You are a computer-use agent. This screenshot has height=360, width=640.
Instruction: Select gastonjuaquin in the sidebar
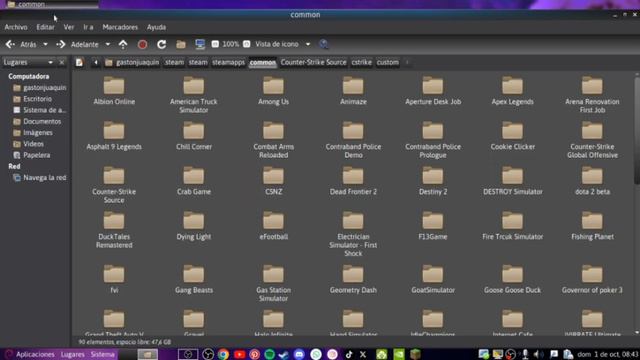[39, 88]
